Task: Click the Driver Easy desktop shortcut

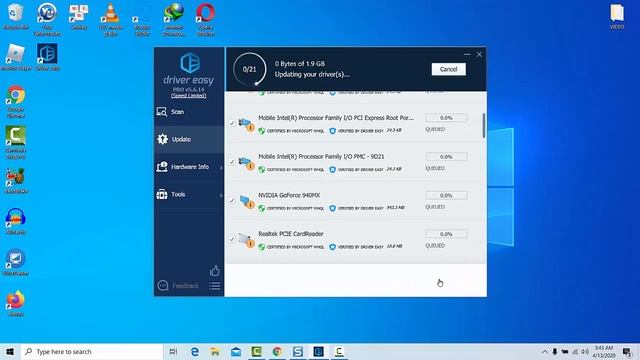Action: click(x=47, y=57)
